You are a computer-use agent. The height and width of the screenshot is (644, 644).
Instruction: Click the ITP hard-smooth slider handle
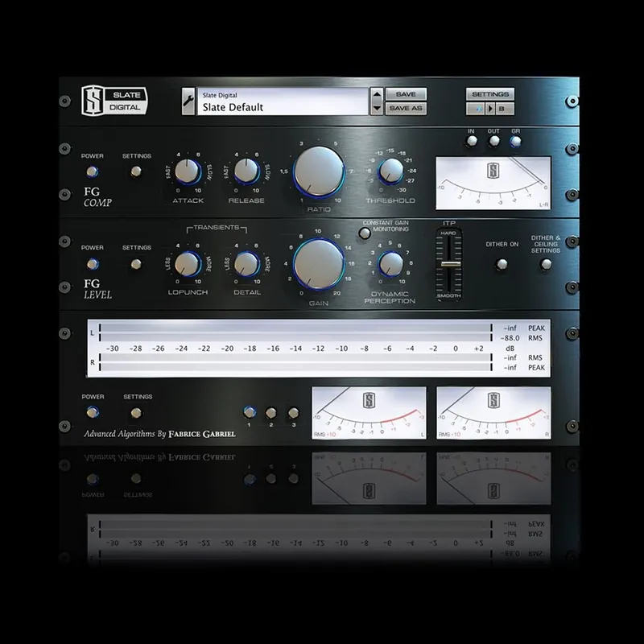451,264
